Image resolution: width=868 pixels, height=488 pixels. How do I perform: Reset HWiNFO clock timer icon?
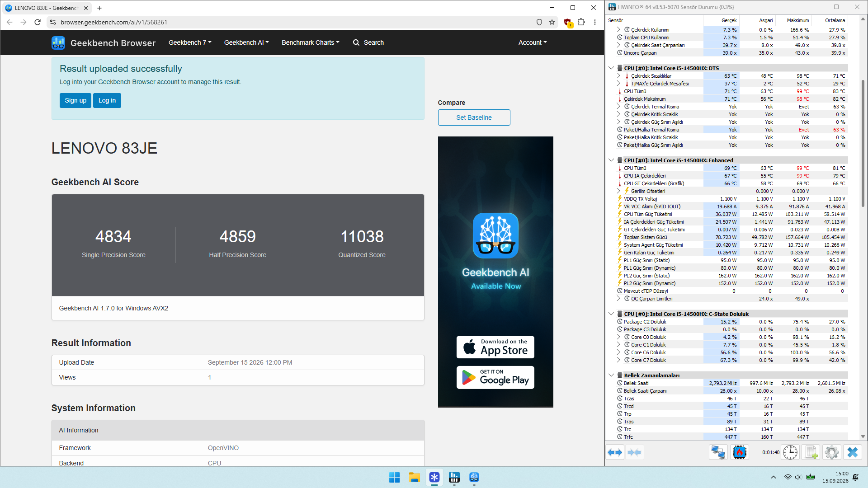[790, 452]
